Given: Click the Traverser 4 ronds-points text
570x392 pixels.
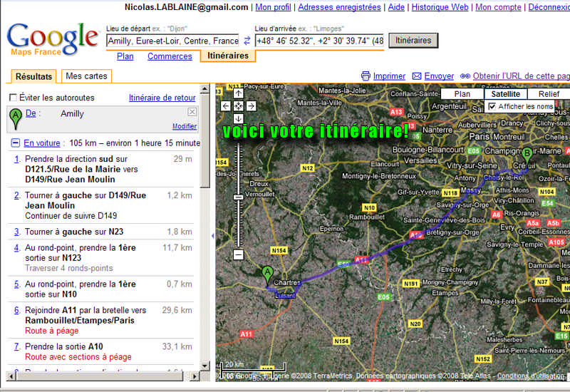Looking at the screenshot, I should pos(69,268).
